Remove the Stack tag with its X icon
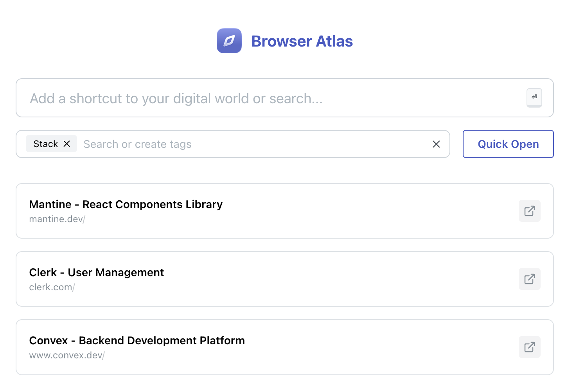The width and height of the screenshot is (568, 392). 67,144
